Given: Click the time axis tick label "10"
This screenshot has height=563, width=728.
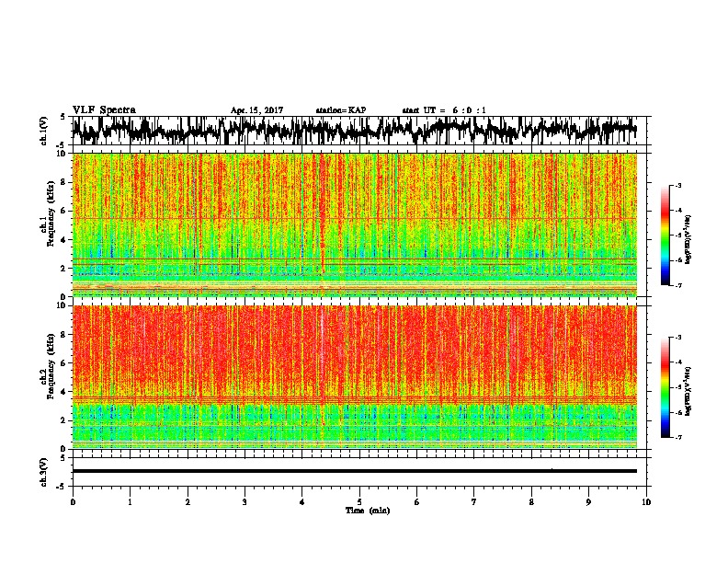Looking at the screenshot, I should click(646, 502).
